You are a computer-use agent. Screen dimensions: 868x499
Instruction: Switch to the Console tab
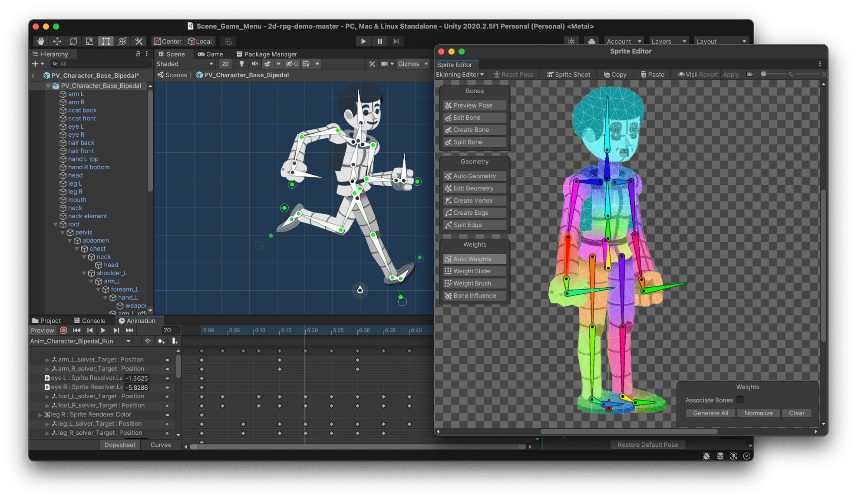[89, 321]
